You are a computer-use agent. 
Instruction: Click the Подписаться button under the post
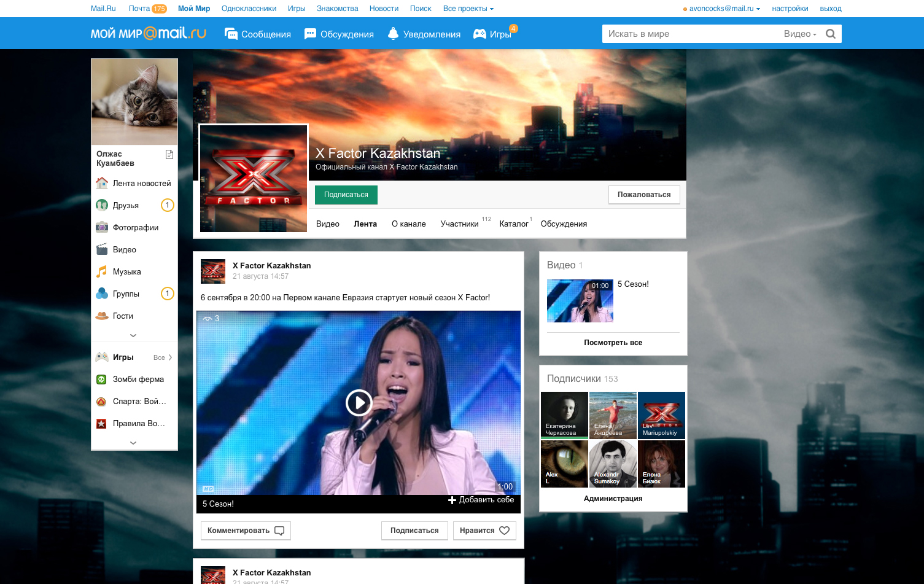tap(414, 531)
